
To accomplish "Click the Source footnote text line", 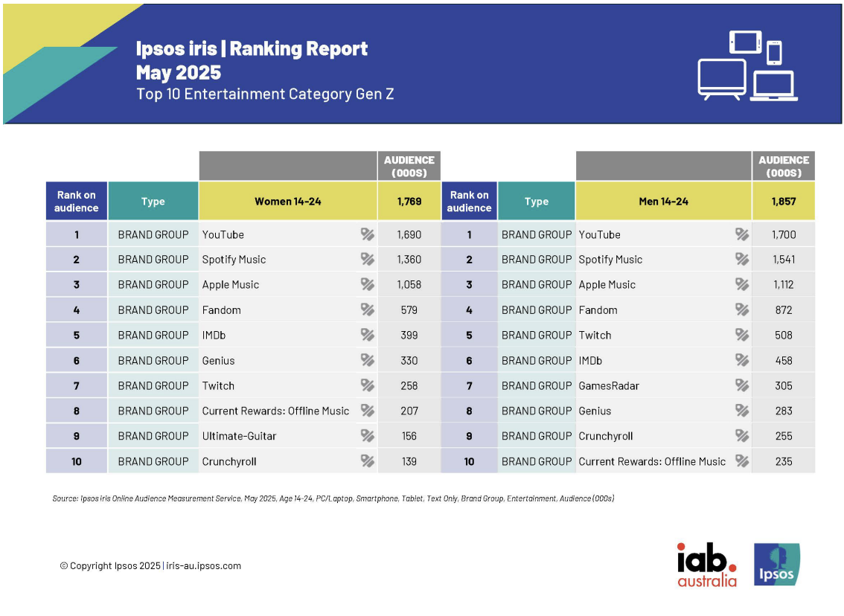I will (333, 498).
